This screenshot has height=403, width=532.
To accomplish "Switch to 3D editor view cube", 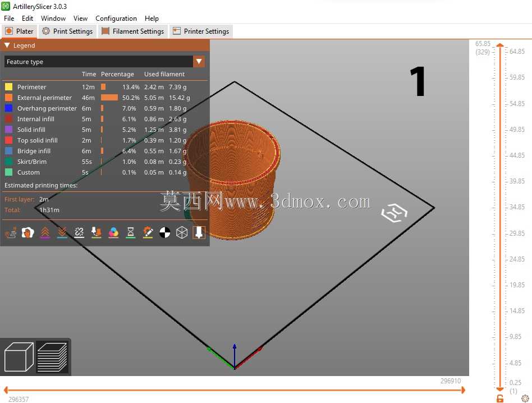I will (x=19, y=356).
